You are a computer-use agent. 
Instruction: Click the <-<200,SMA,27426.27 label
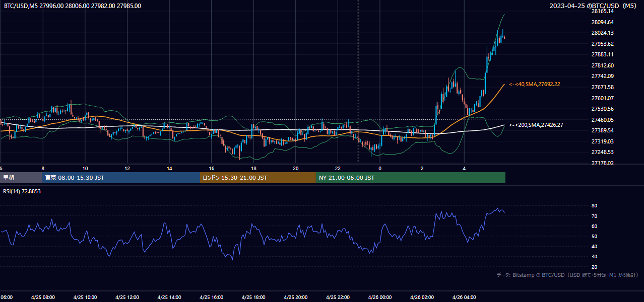536,125
